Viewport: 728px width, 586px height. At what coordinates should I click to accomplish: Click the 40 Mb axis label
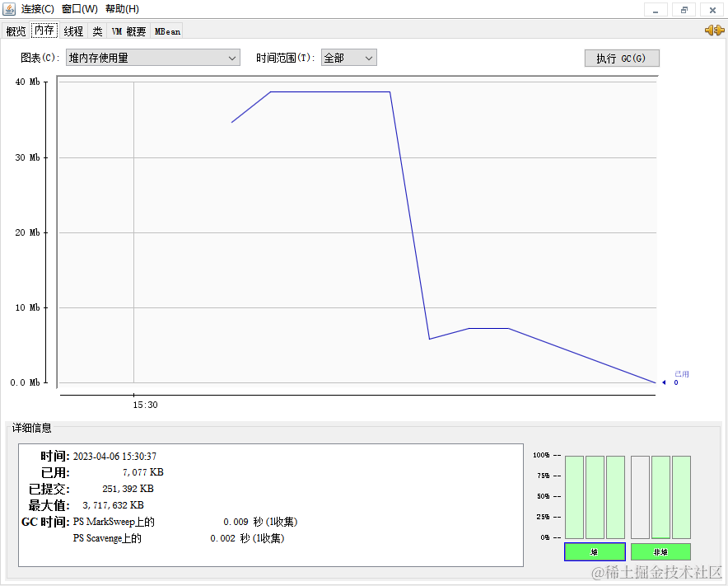click(x=27, y=82)
